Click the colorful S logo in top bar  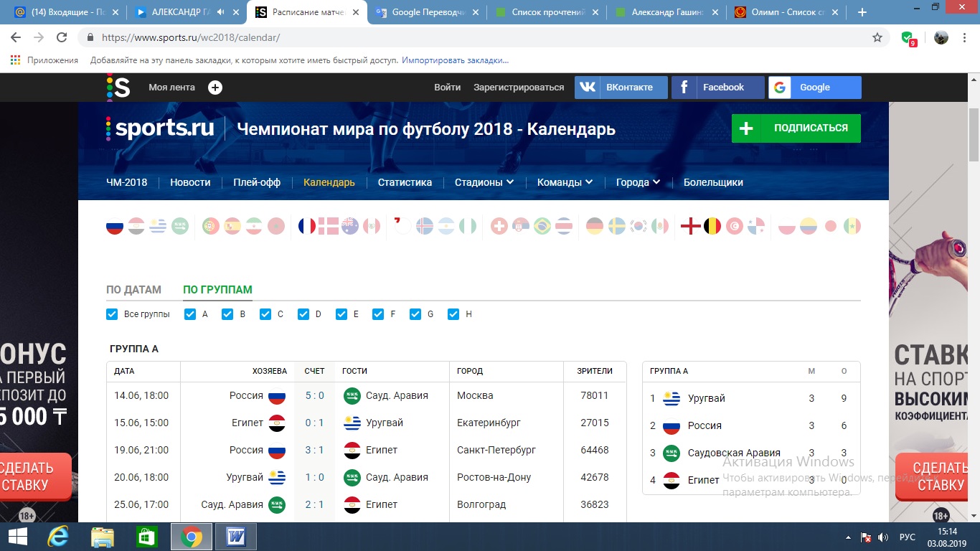118,87
